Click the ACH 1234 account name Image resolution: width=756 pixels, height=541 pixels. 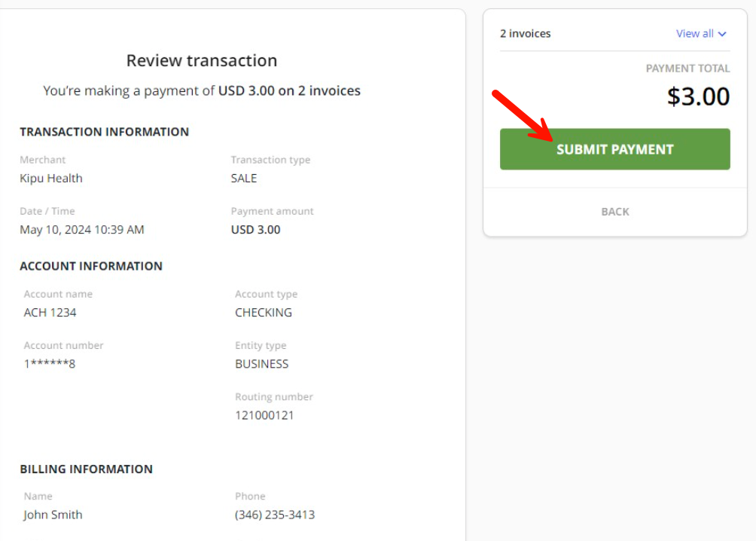(50, 313)
